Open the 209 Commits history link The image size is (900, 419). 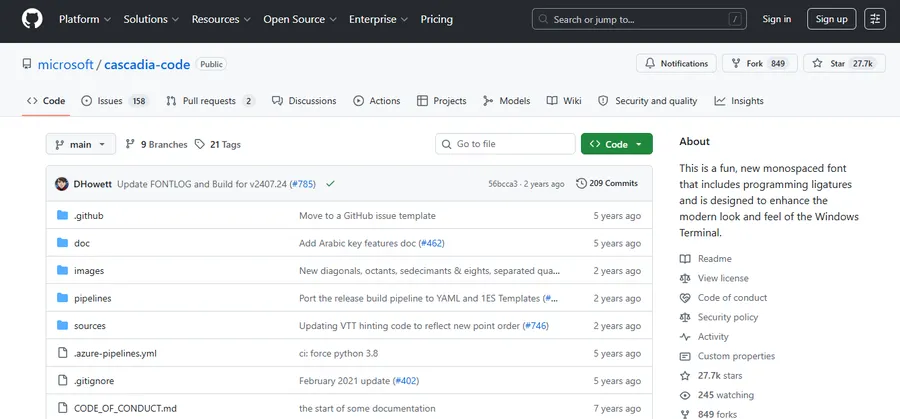click(607, 184)
